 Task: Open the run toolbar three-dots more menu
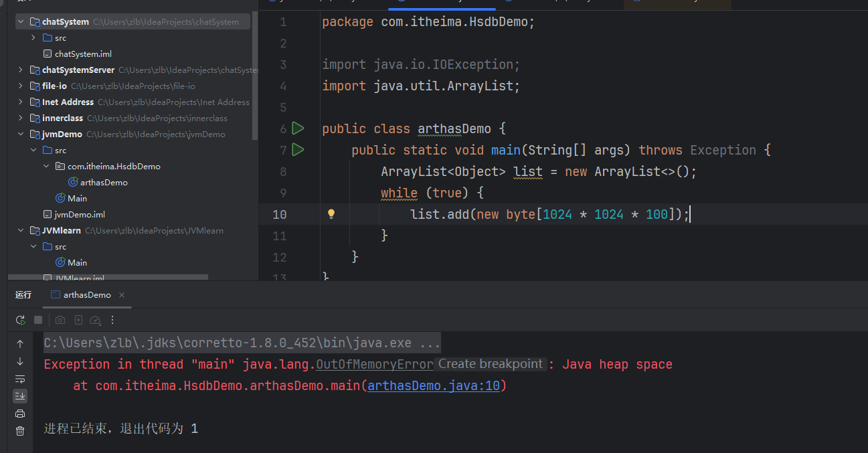point(112,321)
